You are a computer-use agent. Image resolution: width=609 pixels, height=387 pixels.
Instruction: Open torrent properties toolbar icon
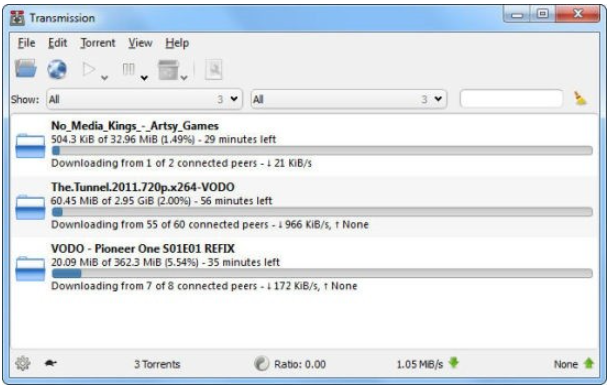[214, 70]
